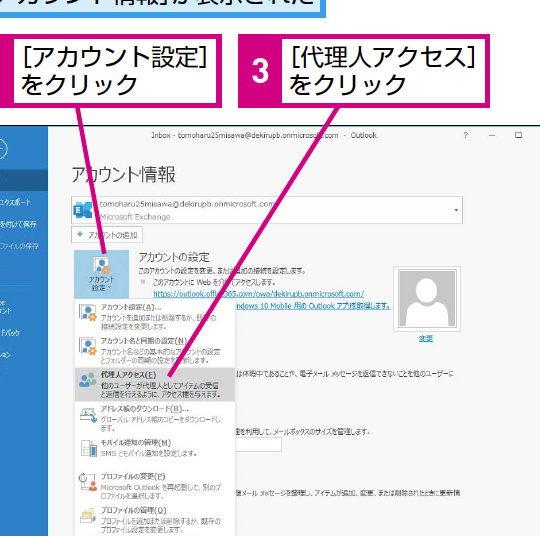The image size is (540, 536).
Task: Choose アカウント名と同期の設定 icon
Action: pyautogui.click(x=88, y=346)
